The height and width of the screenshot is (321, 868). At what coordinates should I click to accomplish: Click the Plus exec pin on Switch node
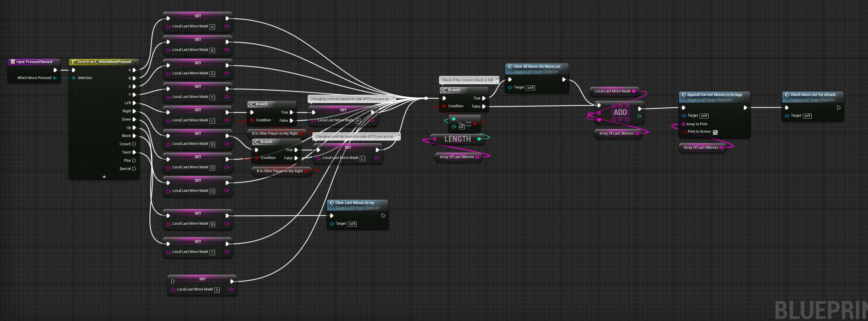pos(134,160)
